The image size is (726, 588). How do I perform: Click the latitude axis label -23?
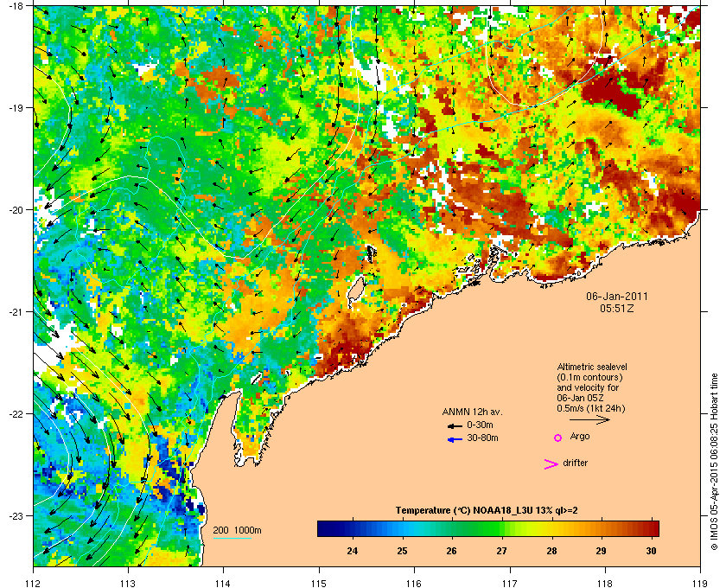click(16, 515)
